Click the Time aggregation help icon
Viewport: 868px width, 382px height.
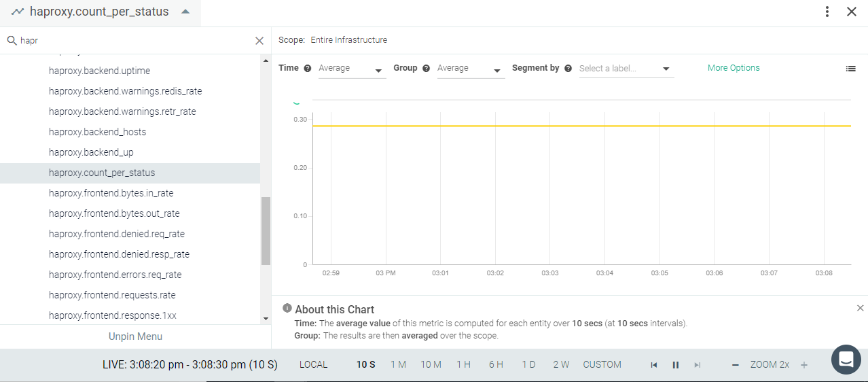tap(308, 69)
